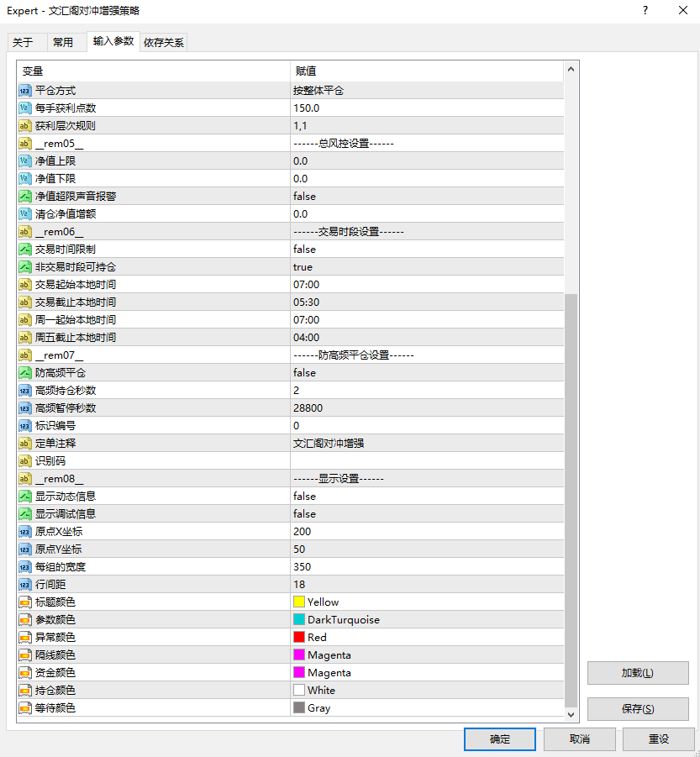700x757 pixels.
Task: Open the 防高频平仓 value dropdown
Action: [420, 372]
